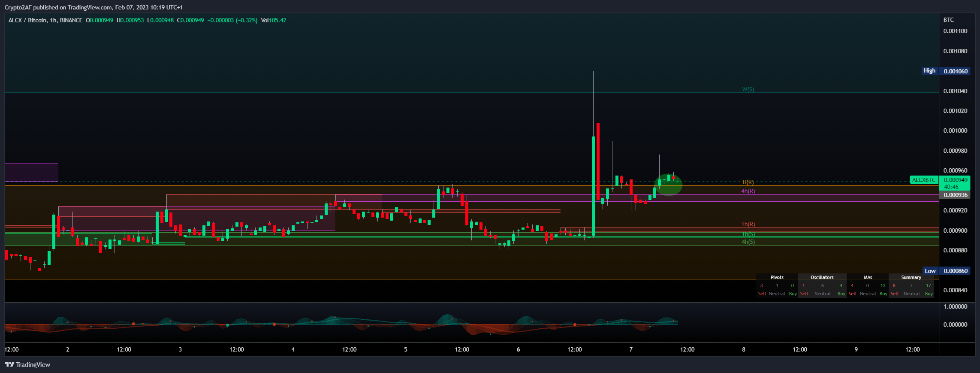Click the 1h(S) support label

tap(748, 234)
